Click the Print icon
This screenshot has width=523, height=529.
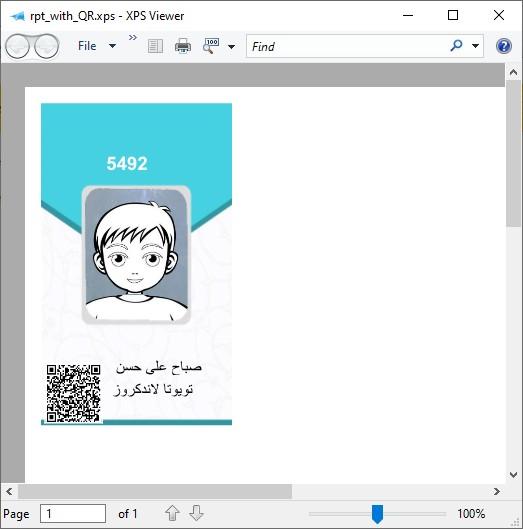(x=183, y=46)
